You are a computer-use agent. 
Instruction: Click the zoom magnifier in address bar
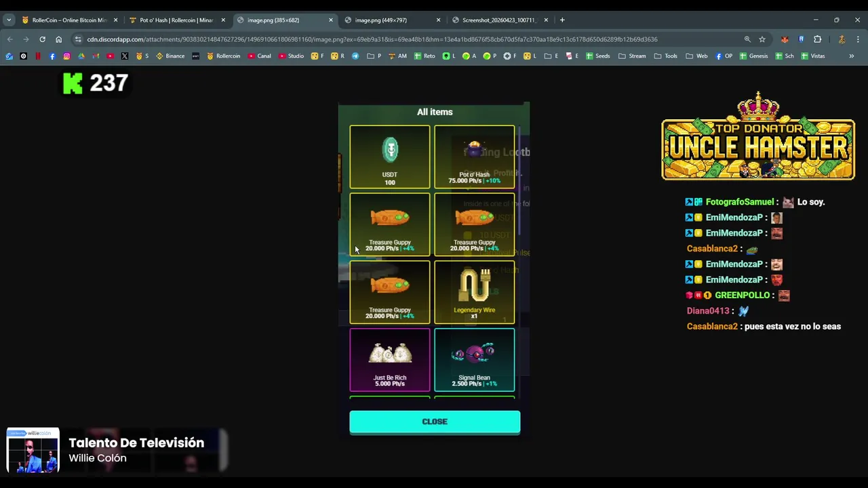[747, 39]
